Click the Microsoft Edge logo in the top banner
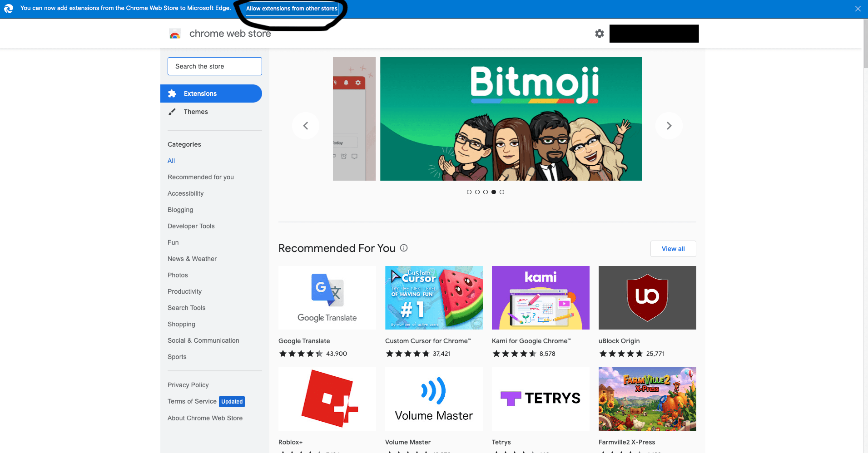This screenshot has height=453, width=868. [x=9, y=8]
